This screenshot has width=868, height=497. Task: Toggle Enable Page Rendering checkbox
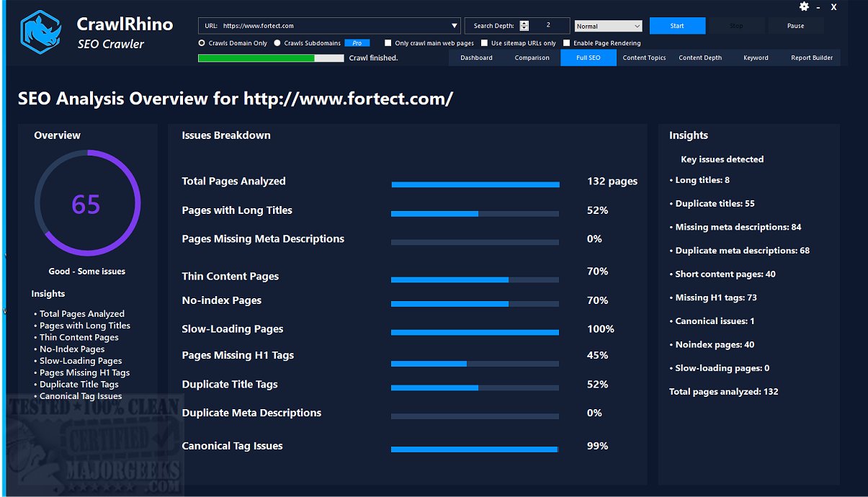click(567, 43)
